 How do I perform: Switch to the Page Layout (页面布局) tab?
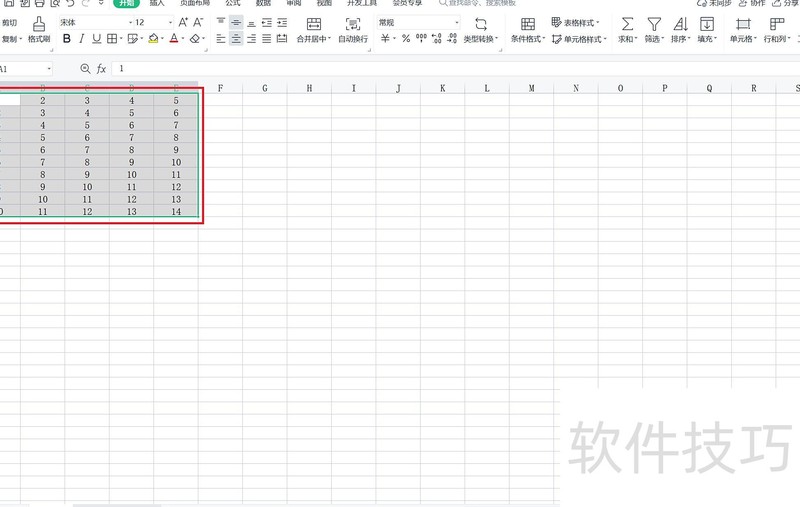pyautogui.click(x=195, y=3)
